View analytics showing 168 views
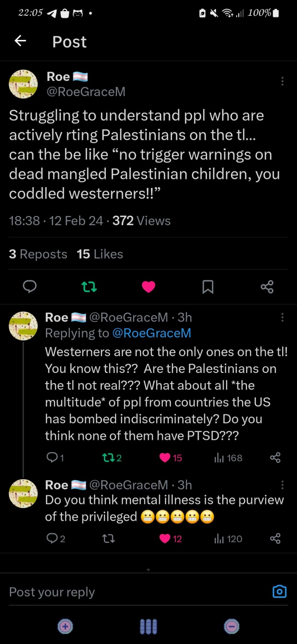 coord(228,458)
